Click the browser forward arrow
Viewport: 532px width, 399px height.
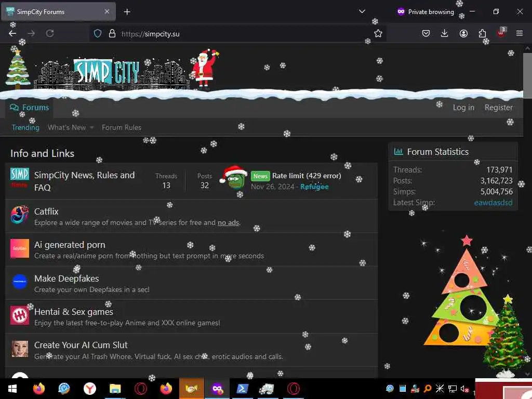tap(31, 33)
